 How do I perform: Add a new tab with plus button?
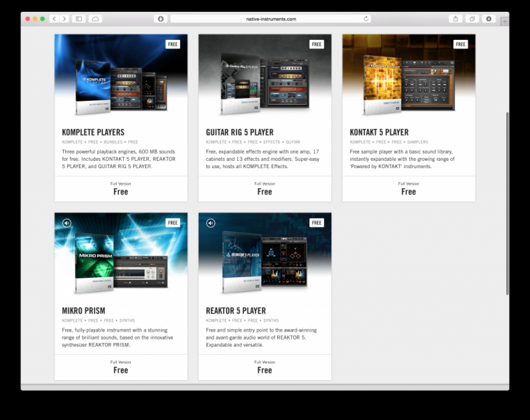[x=505, y=22]
